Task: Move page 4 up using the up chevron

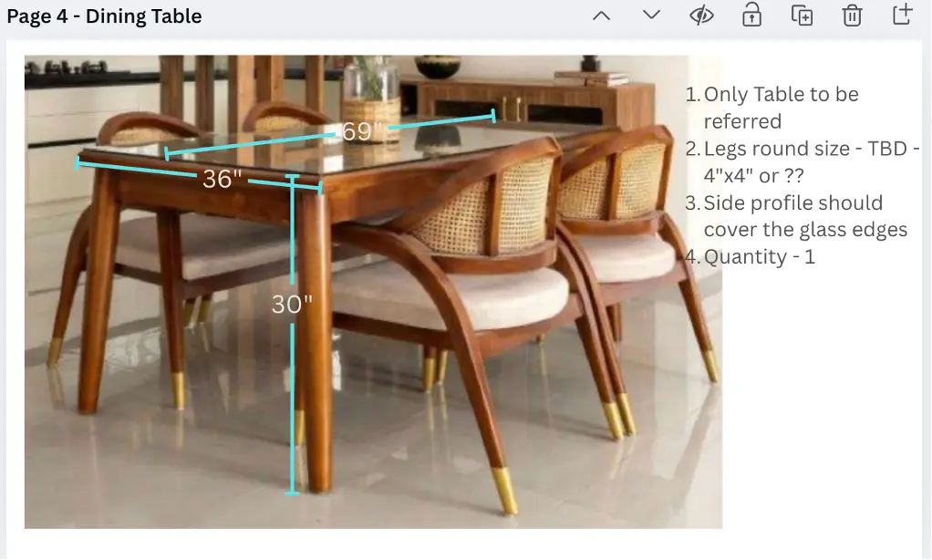Action: 601,15
